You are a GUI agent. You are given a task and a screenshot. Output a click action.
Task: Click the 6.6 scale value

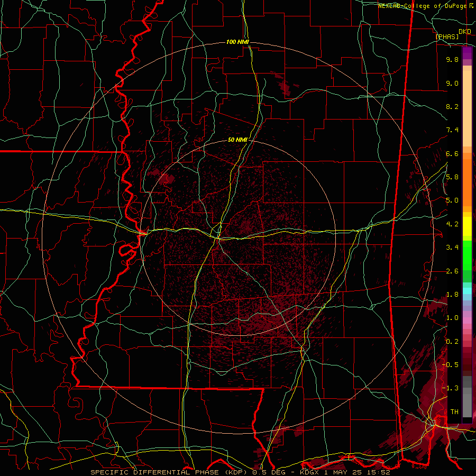tap(452, 153)
